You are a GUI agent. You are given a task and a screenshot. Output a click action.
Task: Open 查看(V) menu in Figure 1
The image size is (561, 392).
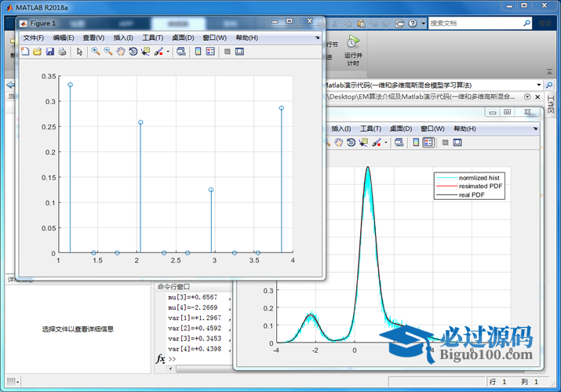tap(93, 38)
